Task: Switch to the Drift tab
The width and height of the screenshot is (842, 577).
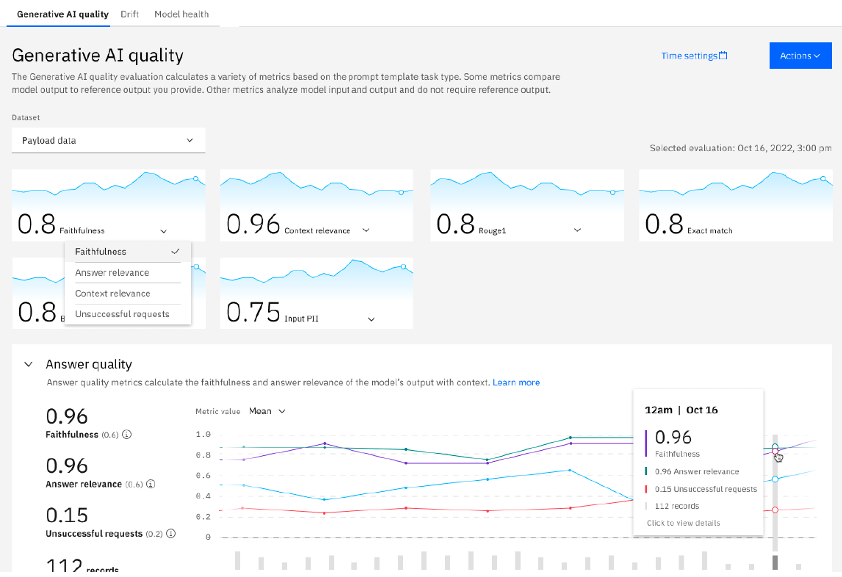Action: click(129, 14)
